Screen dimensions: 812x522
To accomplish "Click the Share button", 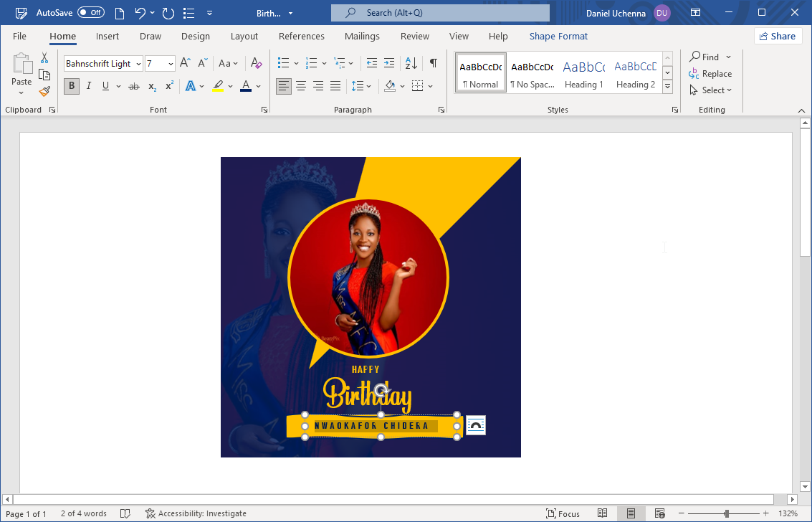I will (x=778, y=36).
